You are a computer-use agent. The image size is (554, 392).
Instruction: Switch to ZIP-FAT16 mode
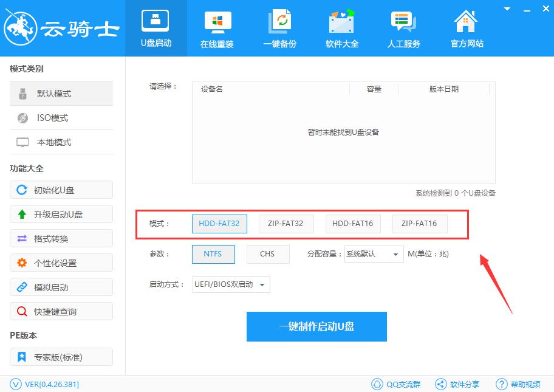[420, 224]
